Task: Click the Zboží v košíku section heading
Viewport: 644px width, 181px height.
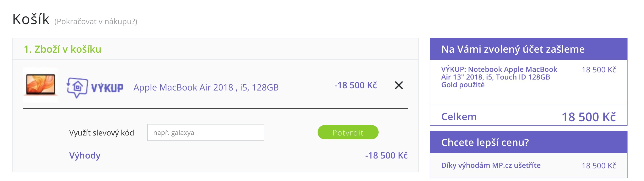Action: coord(63,49)
